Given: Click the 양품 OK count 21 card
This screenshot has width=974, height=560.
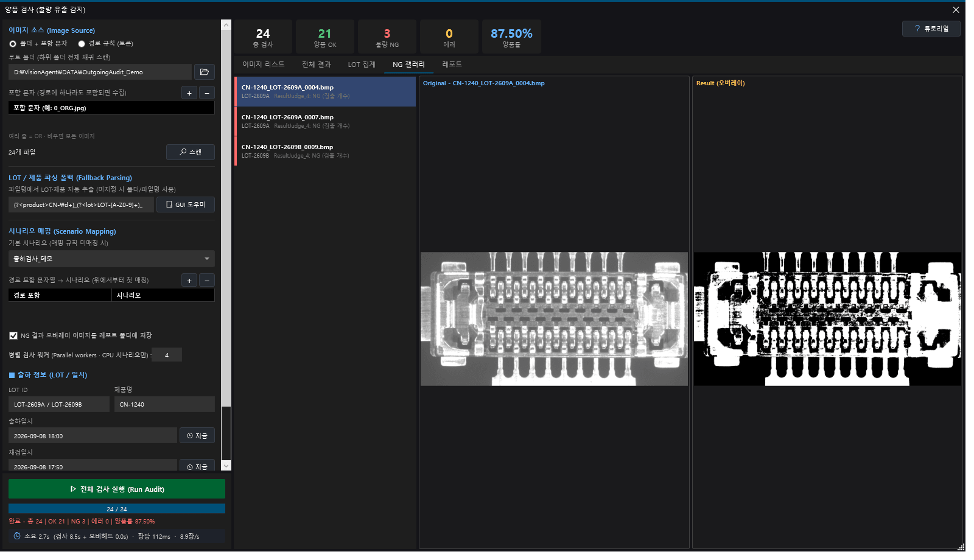Looking at the screenshot, I should [x=325, y=37].
